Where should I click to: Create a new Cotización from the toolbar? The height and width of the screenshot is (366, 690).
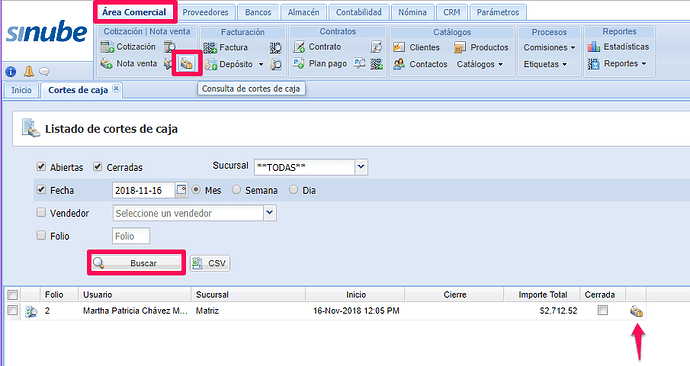coord(128,47)
